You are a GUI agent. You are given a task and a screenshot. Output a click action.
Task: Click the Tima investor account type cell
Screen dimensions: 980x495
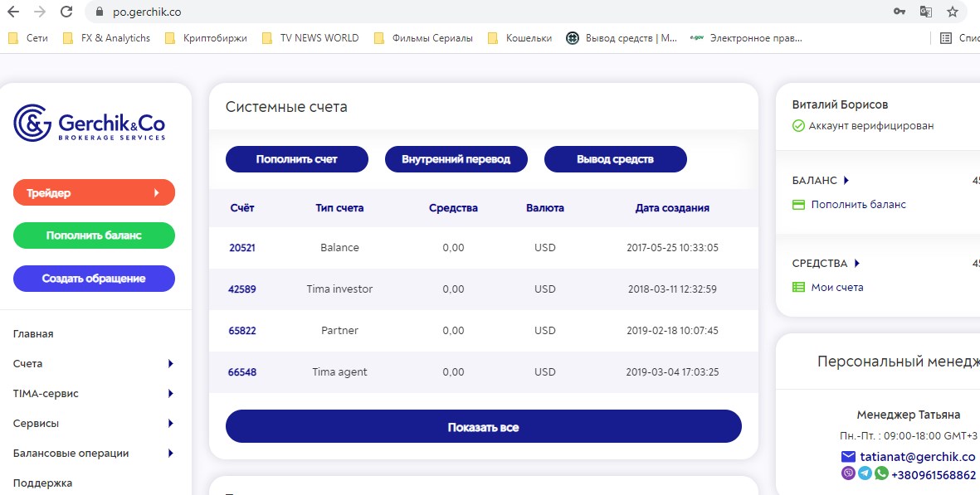click(339, 289)
